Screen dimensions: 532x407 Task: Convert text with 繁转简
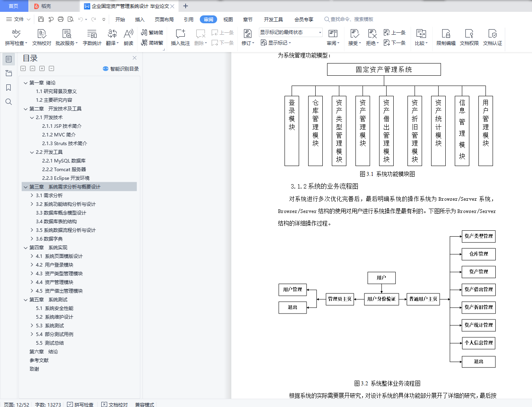tap(152, 33)
